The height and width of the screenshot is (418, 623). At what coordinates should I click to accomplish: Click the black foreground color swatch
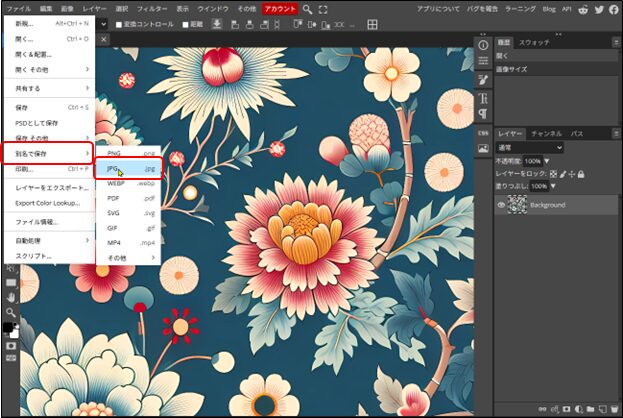click(x=8, y=328)
